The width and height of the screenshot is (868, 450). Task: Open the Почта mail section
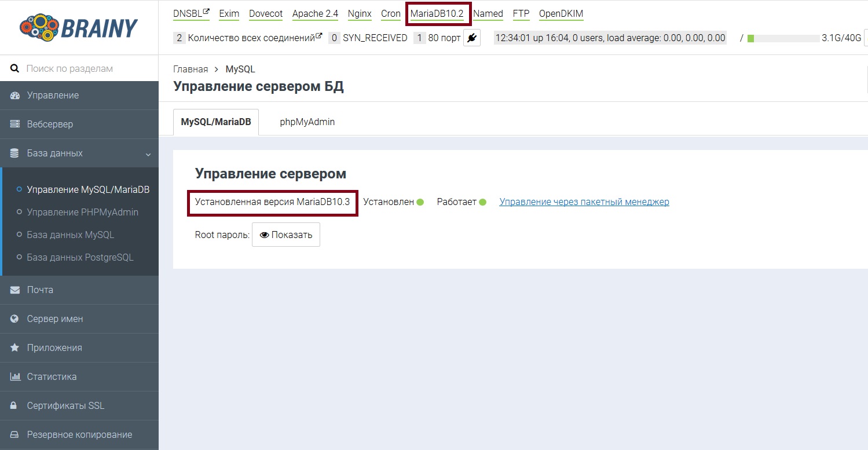pos(40,290)
